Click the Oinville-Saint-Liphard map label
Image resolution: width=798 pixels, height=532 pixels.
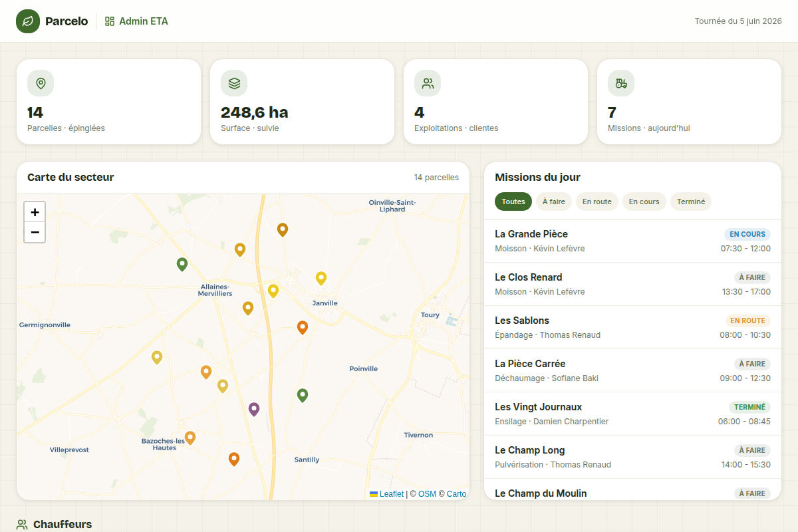pyautogui.click(x=392, y=205)
